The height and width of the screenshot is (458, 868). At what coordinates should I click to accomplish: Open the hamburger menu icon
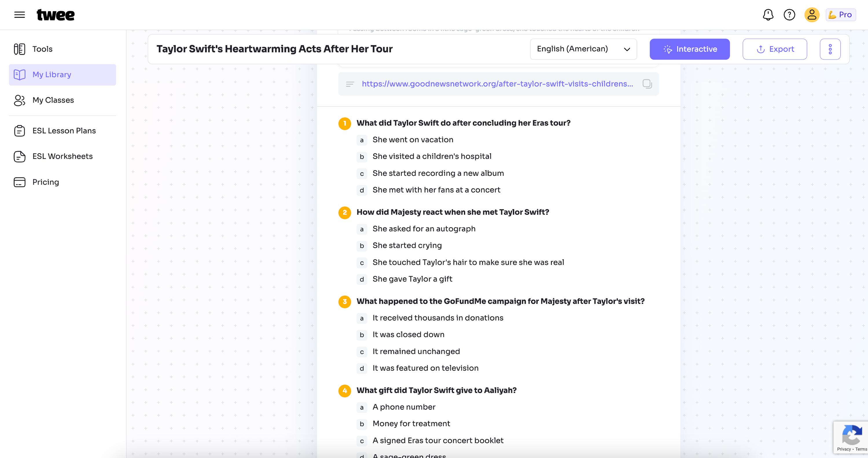click(x=20, y=15)
